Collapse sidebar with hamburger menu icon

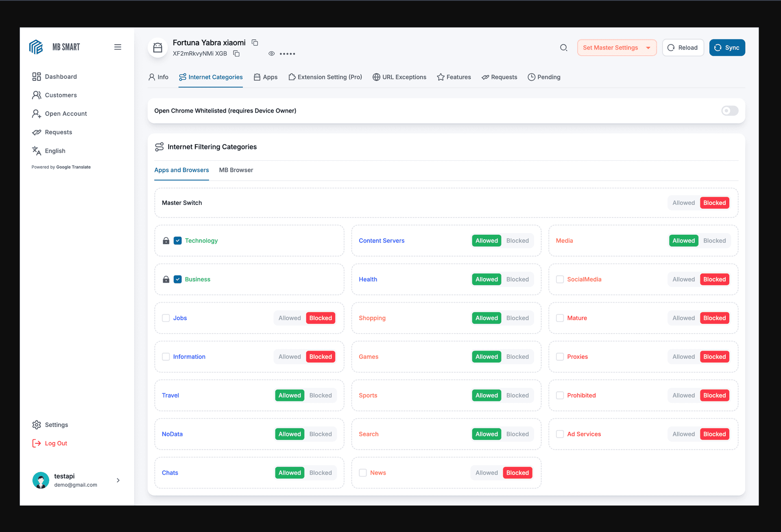coord(118,47)
